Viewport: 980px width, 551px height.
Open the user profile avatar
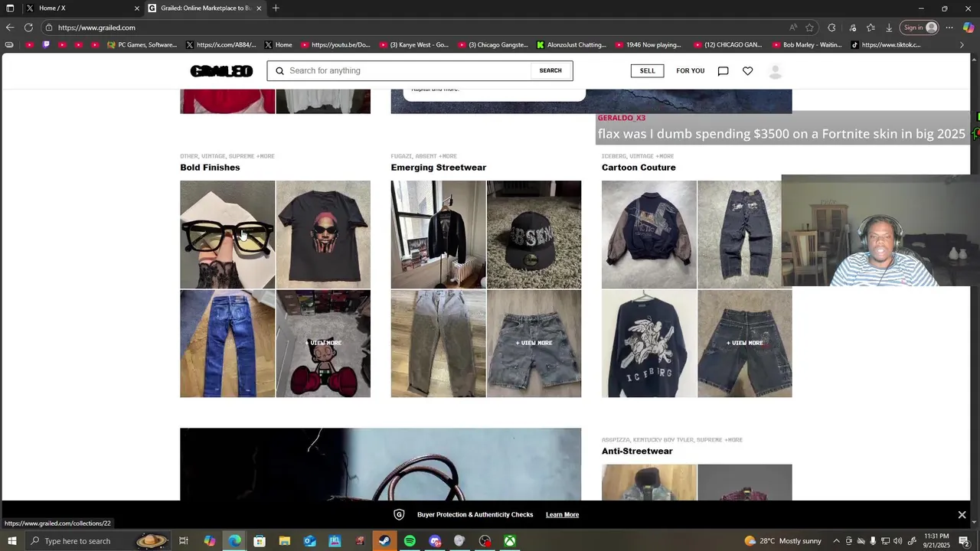click(775, 71)
